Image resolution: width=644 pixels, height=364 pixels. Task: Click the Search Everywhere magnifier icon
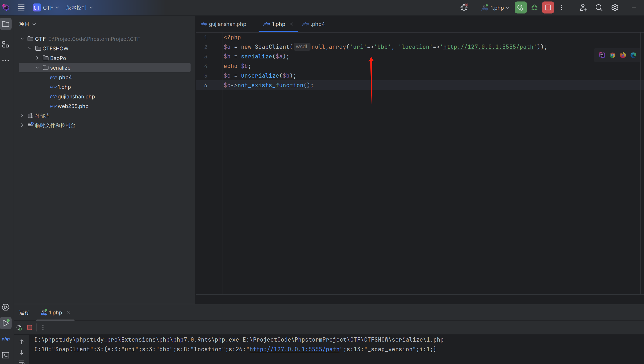tap(599, 8)
